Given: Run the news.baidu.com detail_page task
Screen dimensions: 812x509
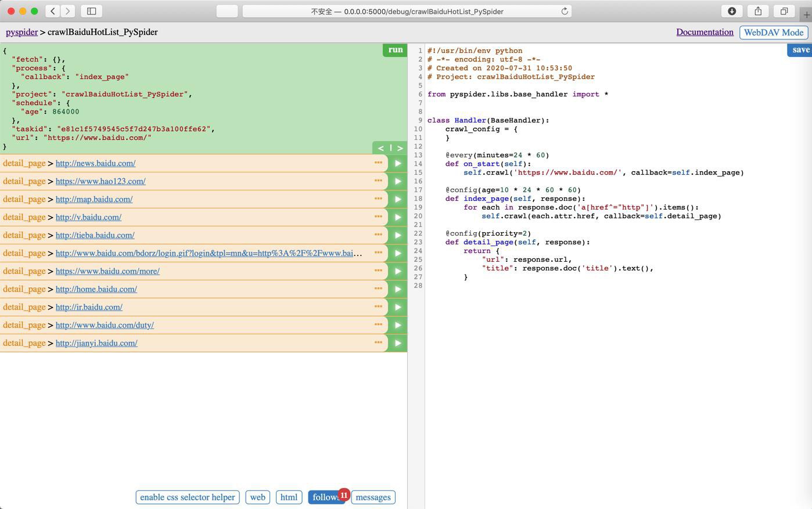Looking at the screenshot, I should click(x=398, y=164).
